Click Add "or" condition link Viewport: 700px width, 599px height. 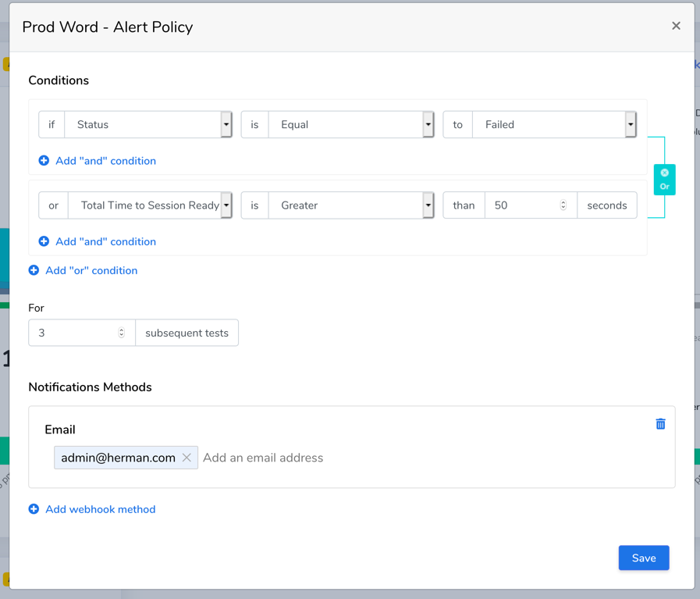coord(83,271)
